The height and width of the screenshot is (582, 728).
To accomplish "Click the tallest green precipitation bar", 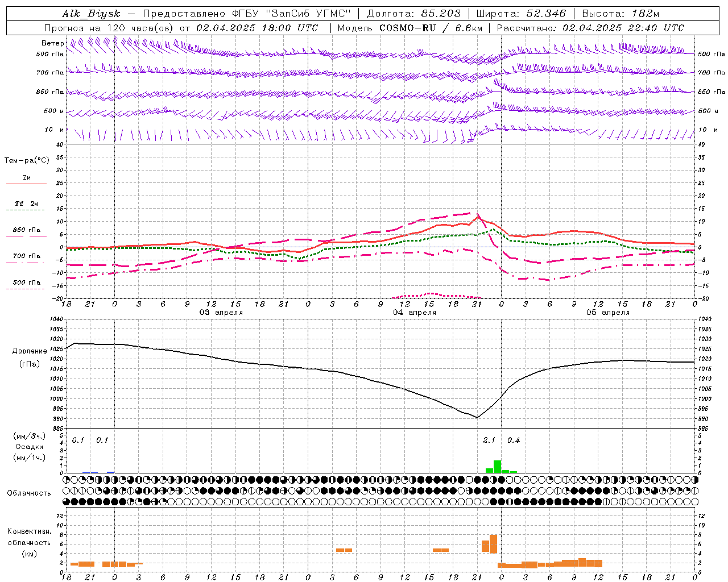I will (x=497, y=467).
